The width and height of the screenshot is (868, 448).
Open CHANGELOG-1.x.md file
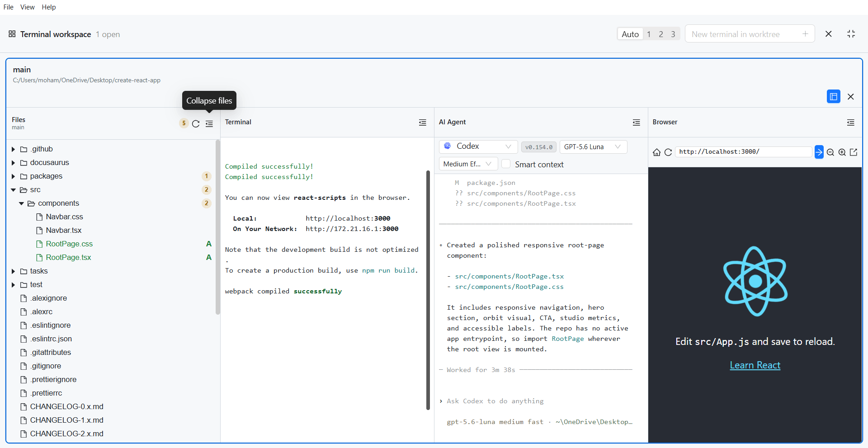[66, 420]
